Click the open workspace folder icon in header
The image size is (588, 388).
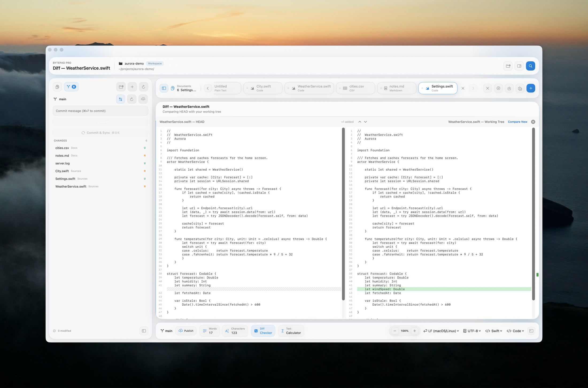point(508,66)
